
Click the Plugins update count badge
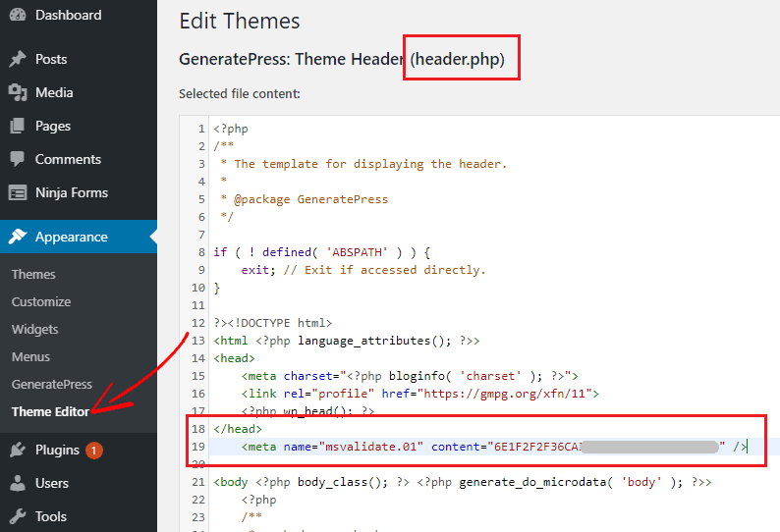[93, 451]
